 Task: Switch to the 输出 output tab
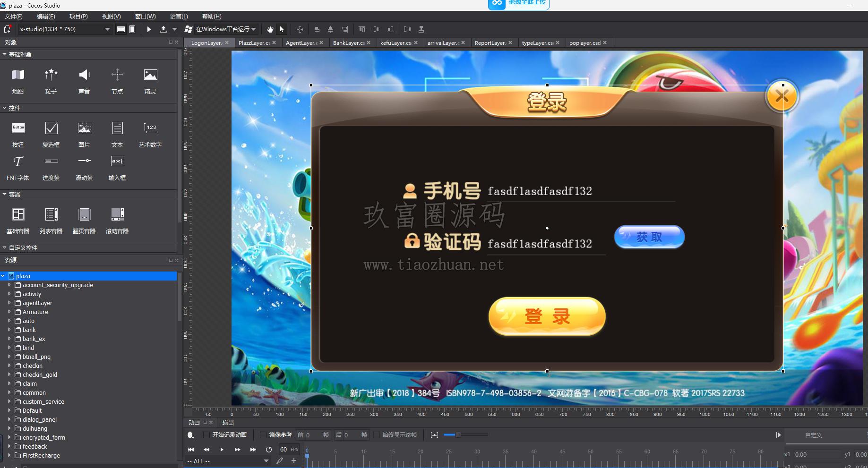point(228,423)
